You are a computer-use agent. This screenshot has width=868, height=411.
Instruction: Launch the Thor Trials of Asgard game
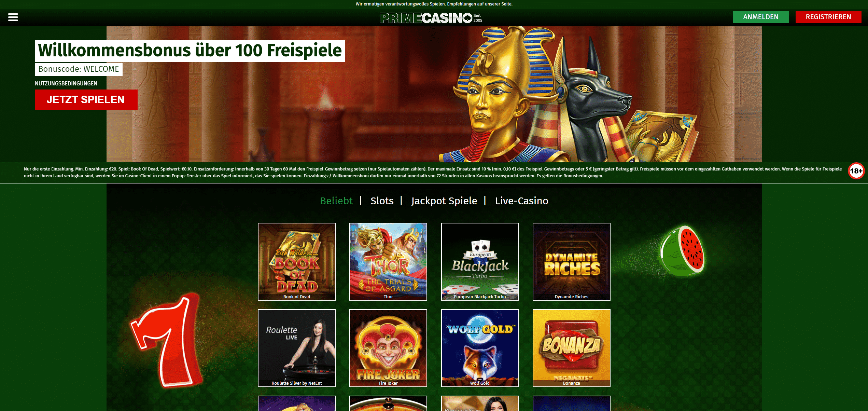[388, 262]
